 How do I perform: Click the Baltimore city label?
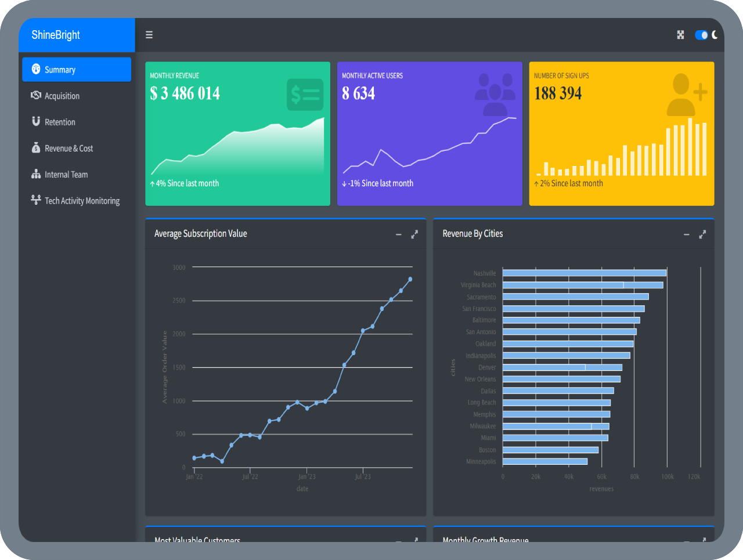coord(484,320)
